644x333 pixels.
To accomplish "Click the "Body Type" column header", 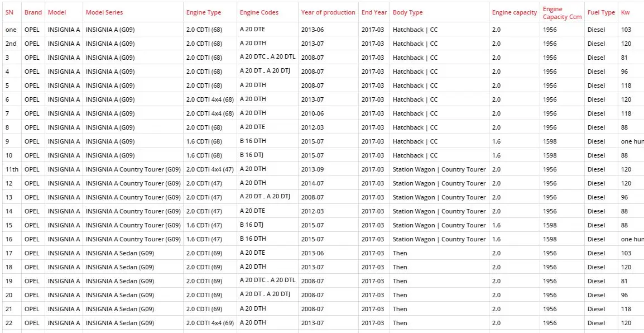I will coord(407,12).
